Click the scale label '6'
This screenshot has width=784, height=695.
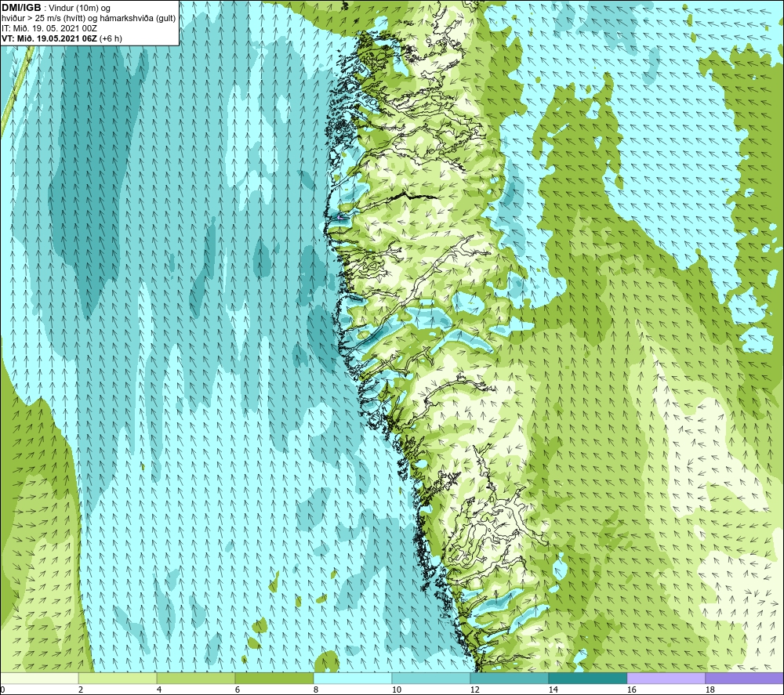pos(237,690)
